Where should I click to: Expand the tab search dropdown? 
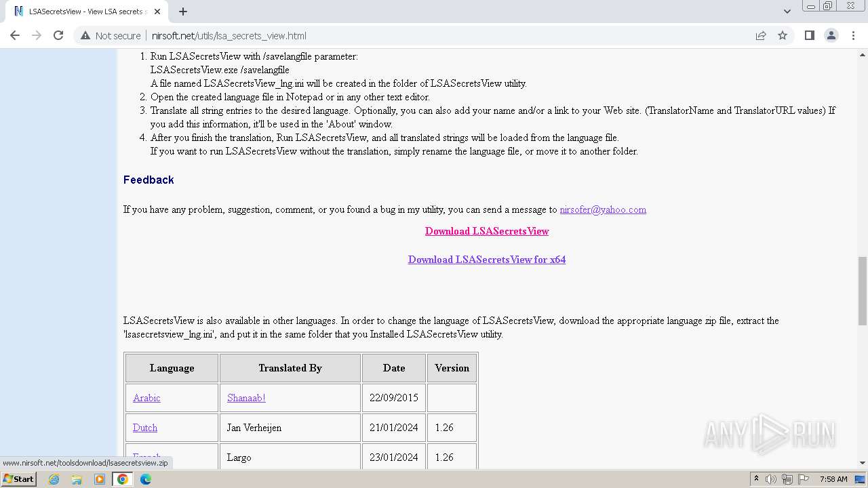tap(787, 12)
